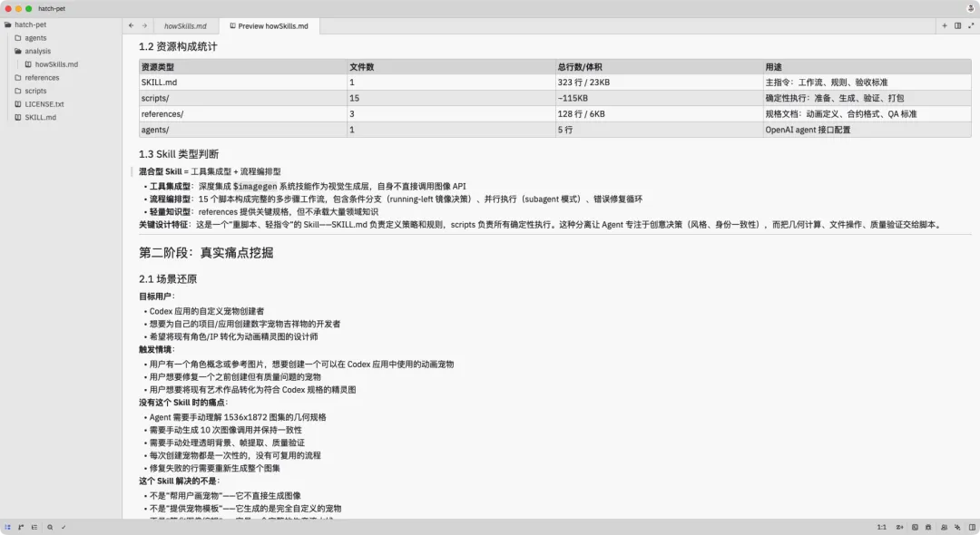980x535 pixels.
Task: Click the checkmark icon in status bar
Action: point(64,527)
